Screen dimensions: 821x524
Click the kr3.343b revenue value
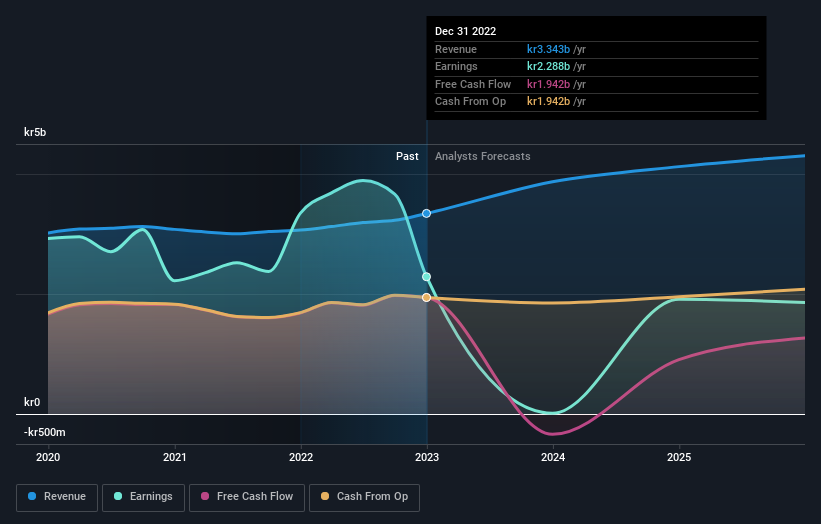pyautogui.click(x=548, y=49)
